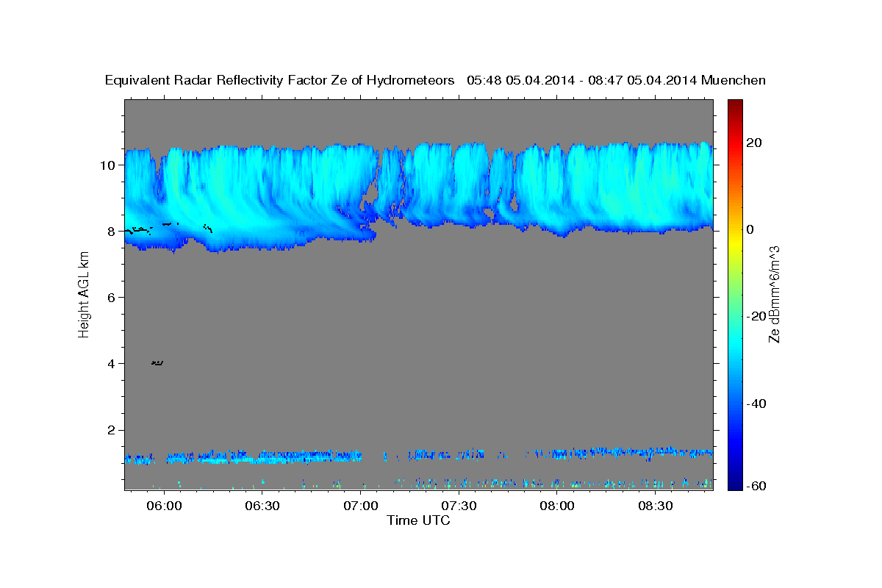Click the colorbar '20' label
This screenshot has height=588, width=882.
pyautogui.click(x=755, y=143)
